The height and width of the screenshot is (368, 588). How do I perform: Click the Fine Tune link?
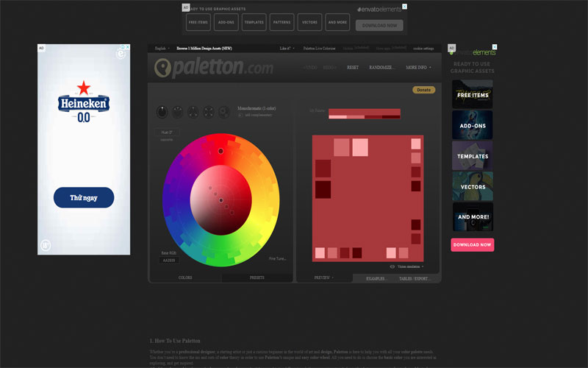tap(278, 259)
